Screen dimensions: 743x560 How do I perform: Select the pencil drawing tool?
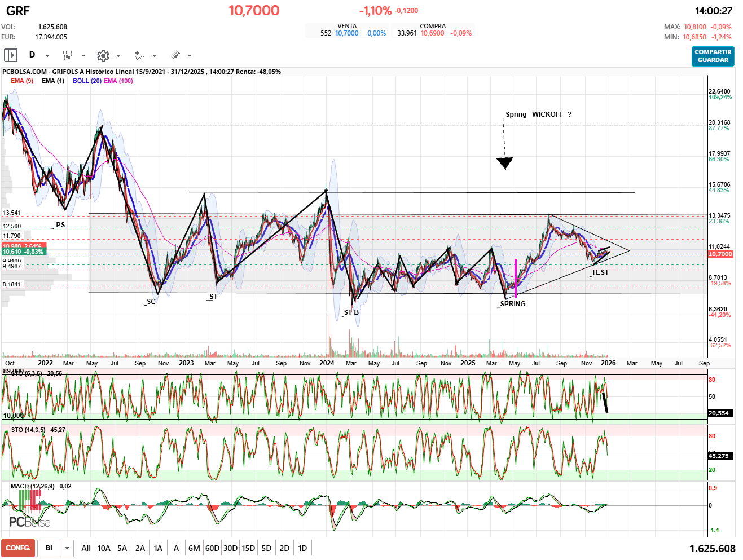(x=175, y=55)
